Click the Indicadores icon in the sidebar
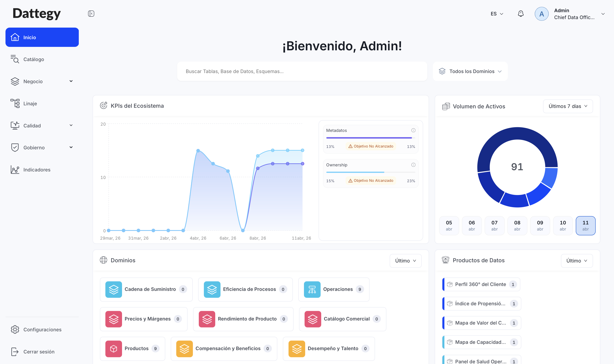The height and width of the screenshot is (364, 614). [15, 169]
